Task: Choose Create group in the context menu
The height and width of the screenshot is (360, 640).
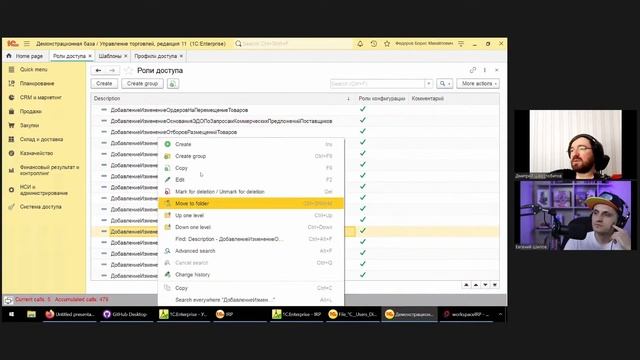Action: click(x=251, y=156)
